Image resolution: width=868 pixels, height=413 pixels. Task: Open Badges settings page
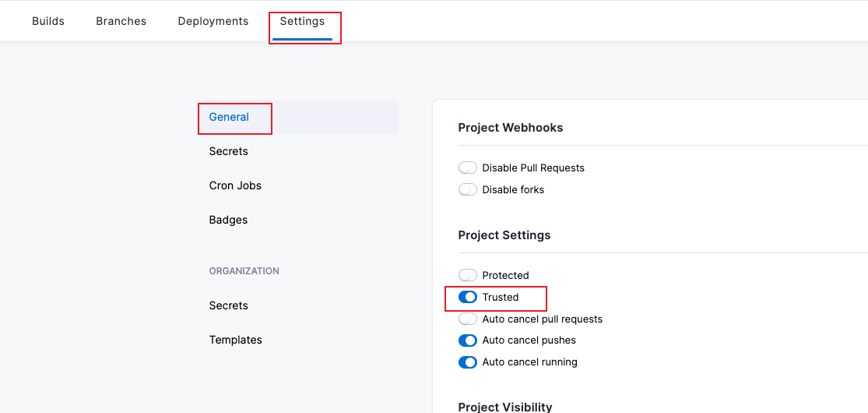[x=228, y=220]
